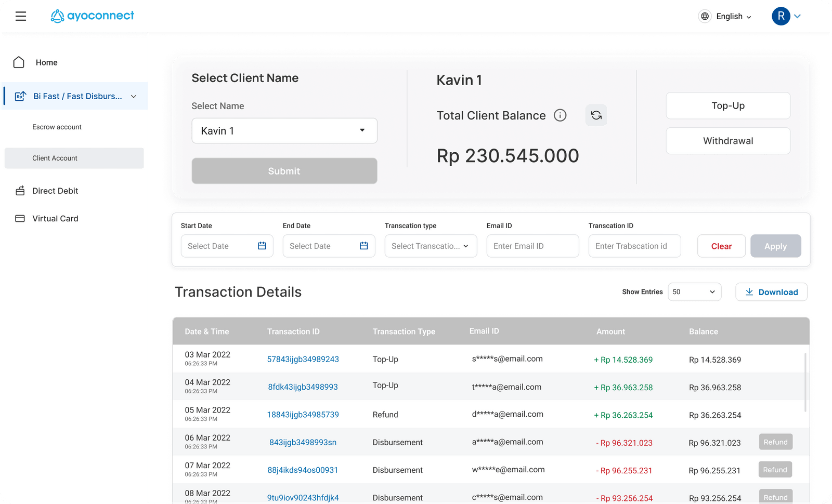
Task: Open the End Date calendar picker
Action: pyautogui.click(x=363, y=246)
